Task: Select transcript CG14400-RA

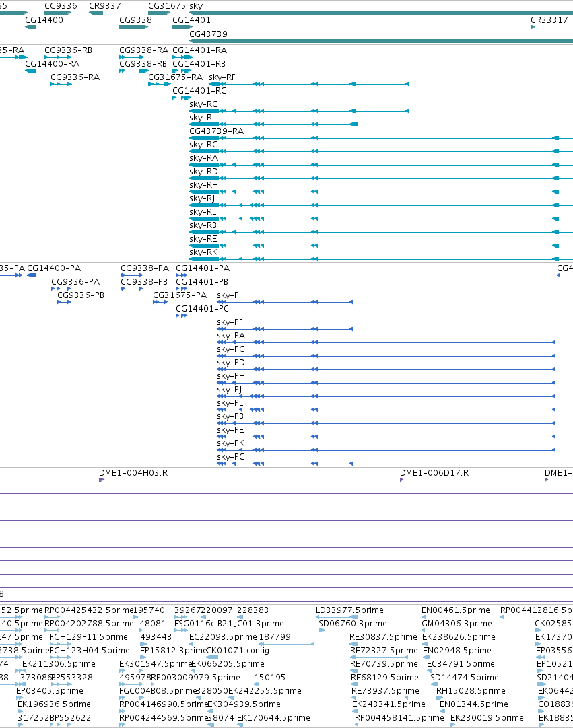Action: pos(52,64)
